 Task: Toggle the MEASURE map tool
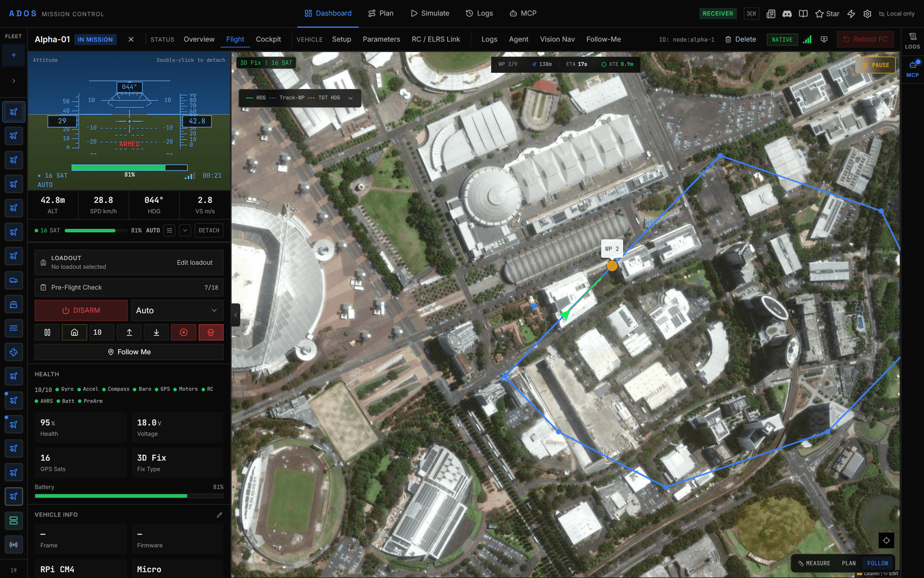[x=814, y=564]
